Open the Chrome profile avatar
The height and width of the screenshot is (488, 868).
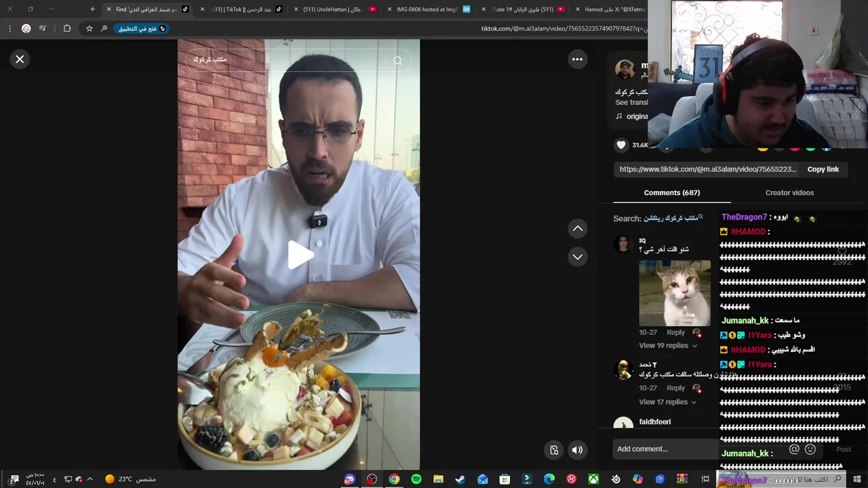(x=26, y=28)
